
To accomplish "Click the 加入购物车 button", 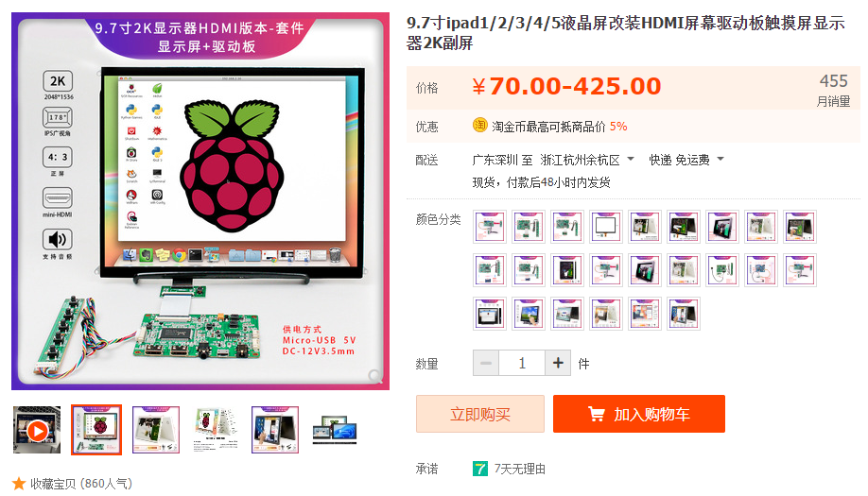I will (639, 414).
